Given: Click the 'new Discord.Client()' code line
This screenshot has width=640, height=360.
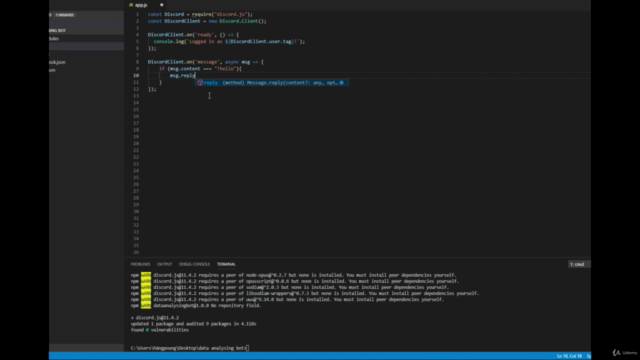Looking at the screenshot, I should 207,21.
